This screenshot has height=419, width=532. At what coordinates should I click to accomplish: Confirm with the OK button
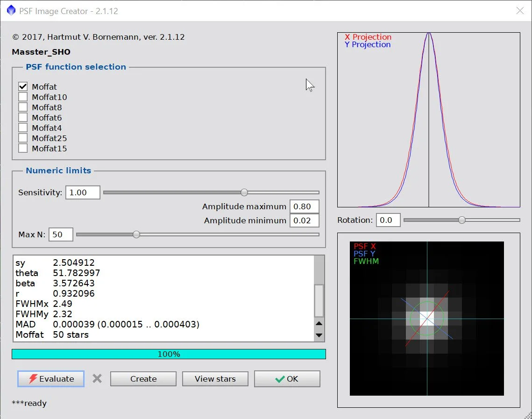click(x=287, y=379)
